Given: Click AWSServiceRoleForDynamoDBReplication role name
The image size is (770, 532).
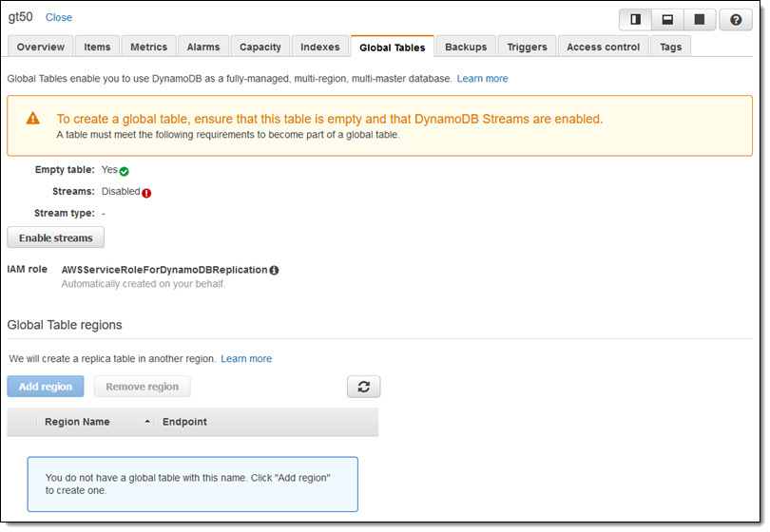Looking at the screenshot, I should pyautogui.click(x=164, y=270).
